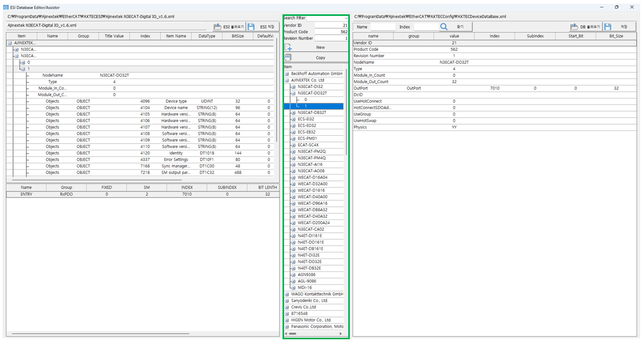
Task: Click the SubIndex column header in database table
Action: [x=535, y=36]
